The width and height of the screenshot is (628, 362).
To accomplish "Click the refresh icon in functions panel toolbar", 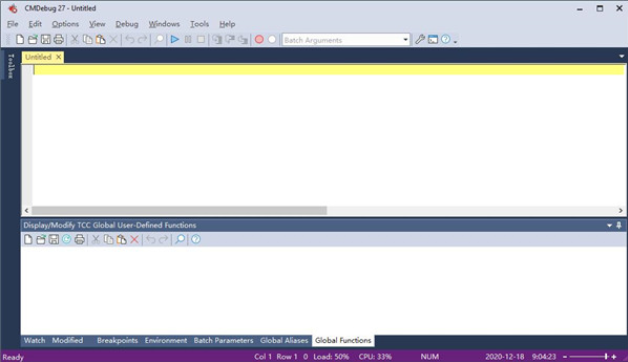I will point(66,239).
